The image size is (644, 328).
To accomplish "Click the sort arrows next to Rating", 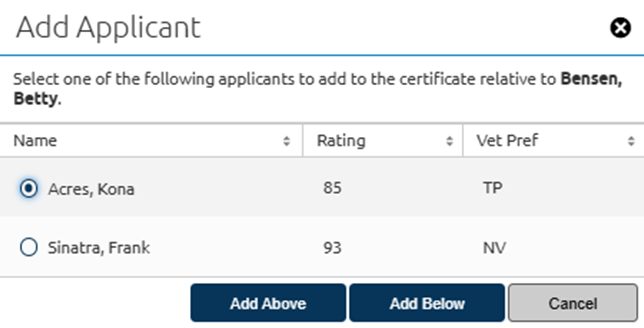I will coord(449,140).
